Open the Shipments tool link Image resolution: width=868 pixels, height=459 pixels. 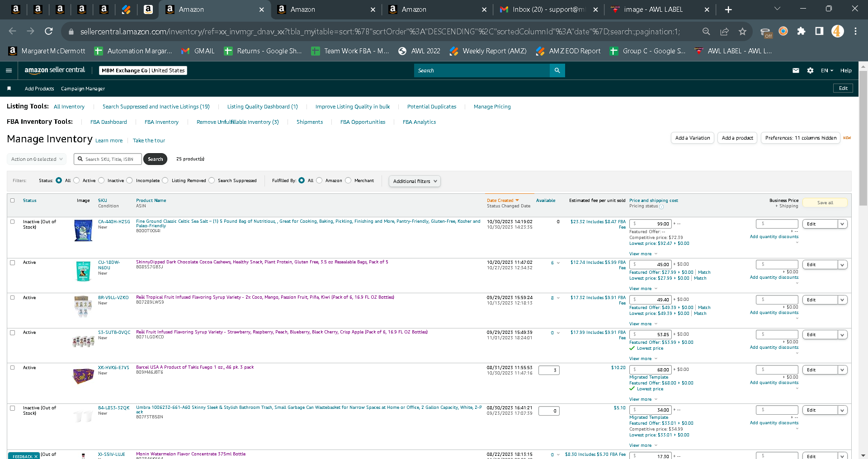pyautogui.click(x=310, y=122)
